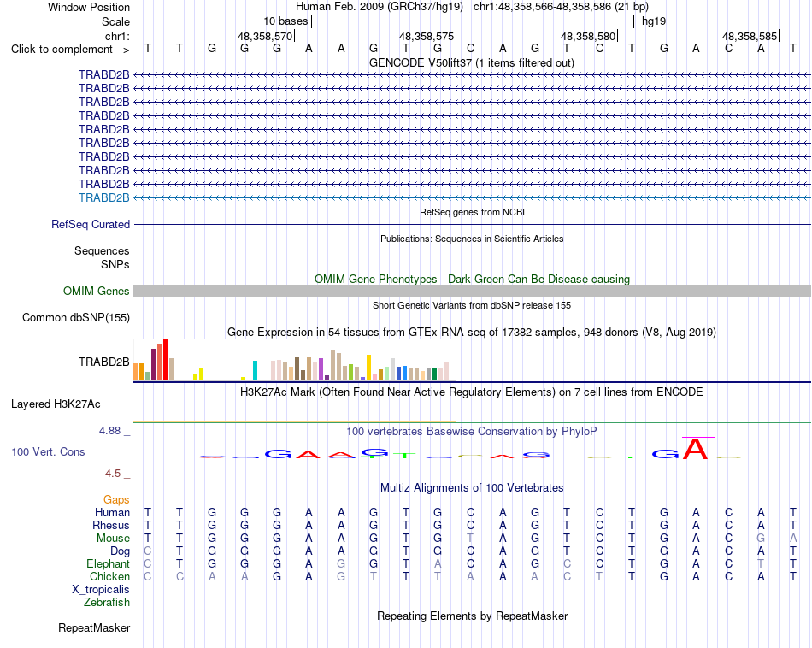
Task: Open the OMIM Gene Phenotypes track title
Action: (x=472, y=279)
